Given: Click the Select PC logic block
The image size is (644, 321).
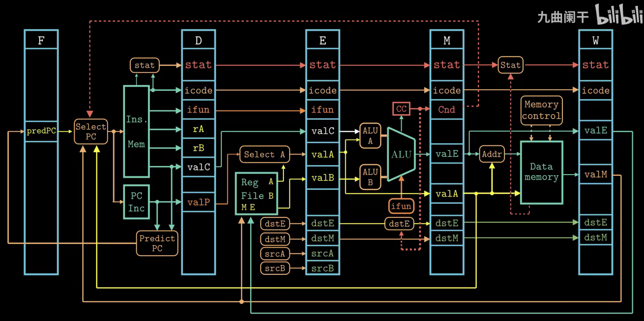Looking at the screenshot, I should click(x=91, y=131).
